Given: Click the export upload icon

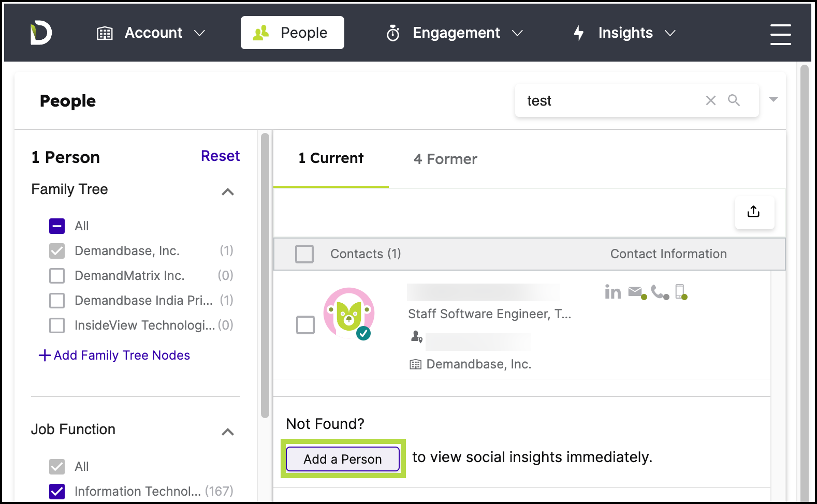Looking at the screenshot, I should (754, 212).
